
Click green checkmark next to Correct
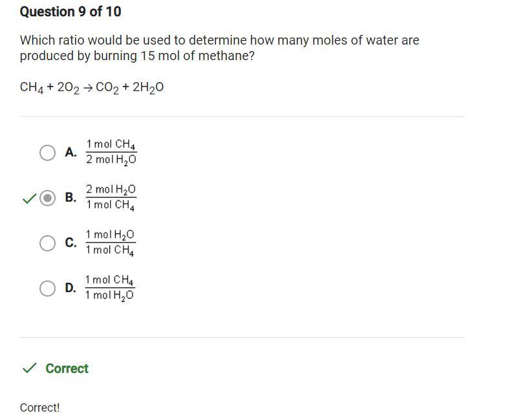click(28, 368)
